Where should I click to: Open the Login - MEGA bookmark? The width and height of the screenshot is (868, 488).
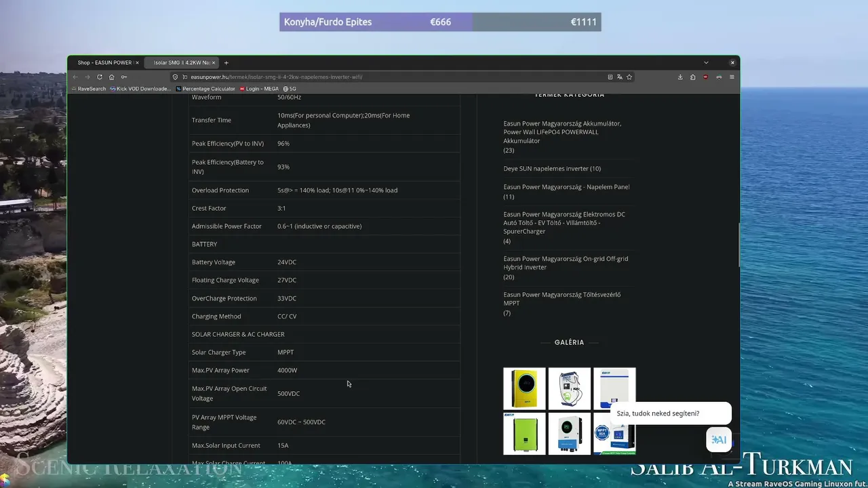pos(259,89)
